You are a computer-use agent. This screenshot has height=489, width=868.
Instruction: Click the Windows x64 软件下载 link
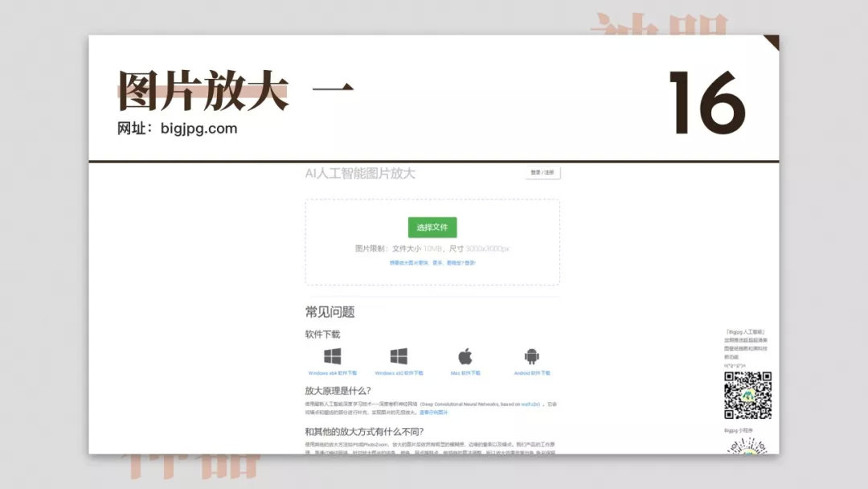(x=334, y=372)
